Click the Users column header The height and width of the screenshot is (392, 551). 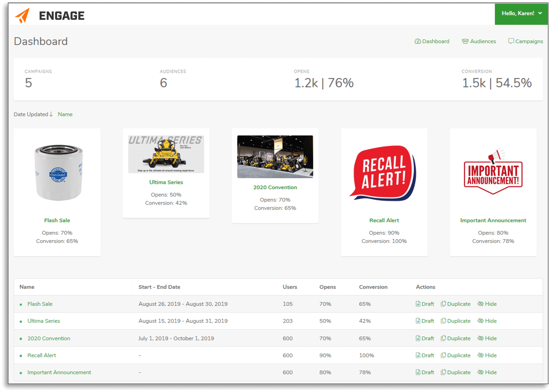point(290,287)
